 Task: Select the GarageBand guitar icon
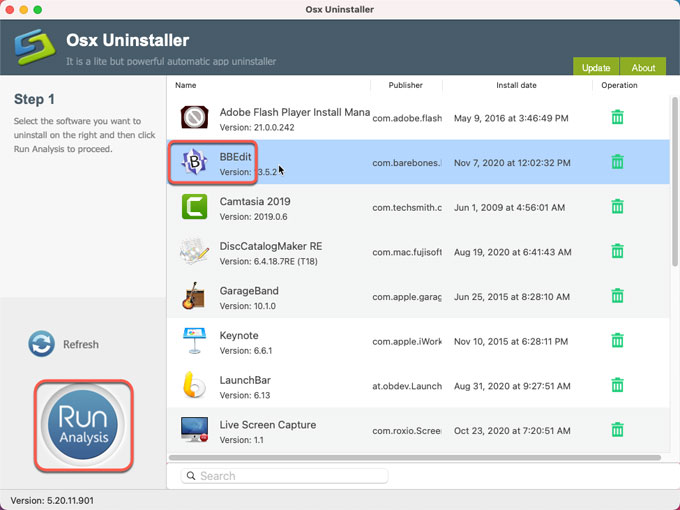[193, 296]
